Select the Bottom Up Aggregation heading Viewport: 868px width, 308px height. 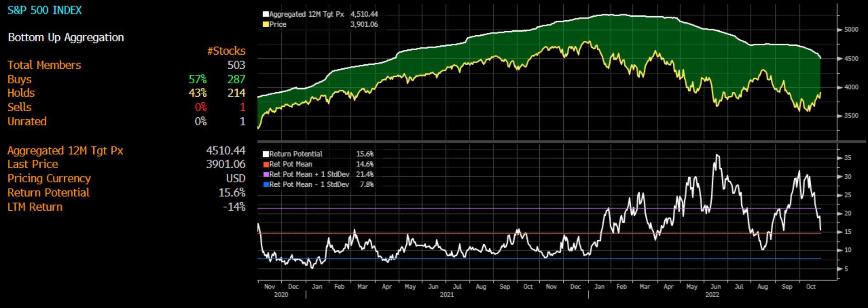(66, 38)
